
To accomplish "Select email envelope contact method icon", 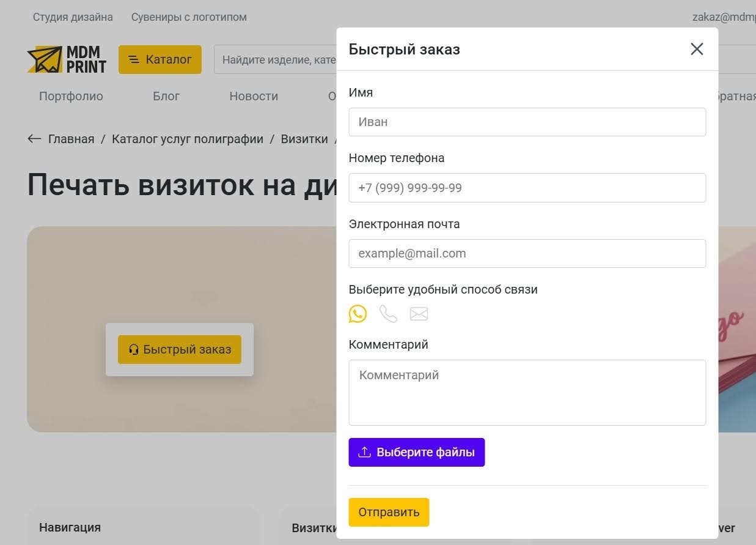I will tap(419, 314).
